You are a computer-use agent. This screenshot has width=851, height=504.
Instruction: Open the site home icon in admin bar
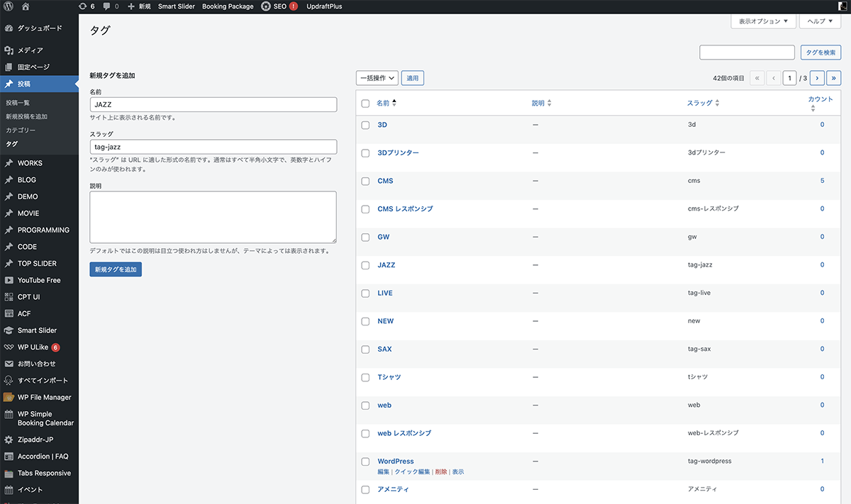click(26, 6)
